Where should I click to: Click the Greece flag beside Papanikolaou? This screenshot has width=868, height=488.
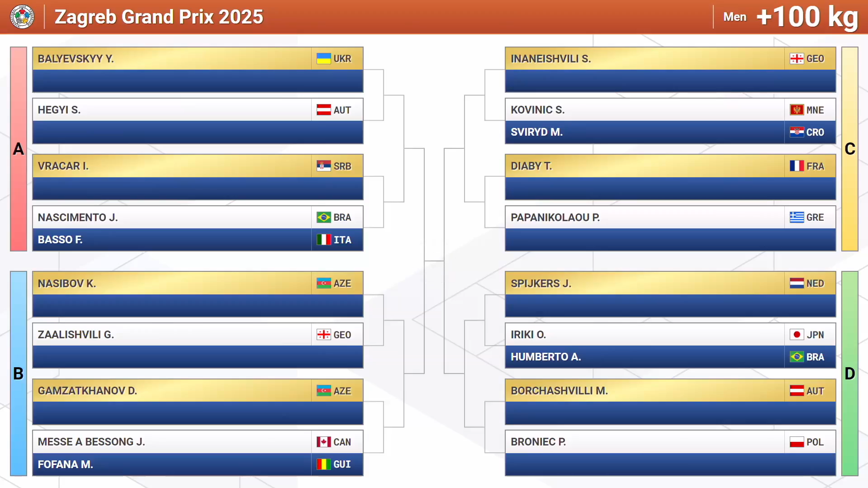click(797, 218)
